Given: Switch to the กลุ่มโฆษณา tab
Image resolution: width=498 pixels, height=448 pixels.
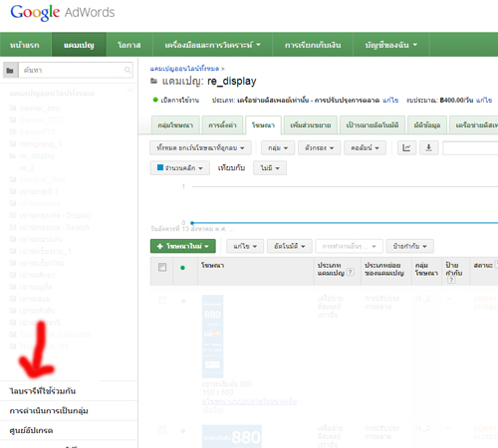Looking at the screenshot, I should [175, 125].
